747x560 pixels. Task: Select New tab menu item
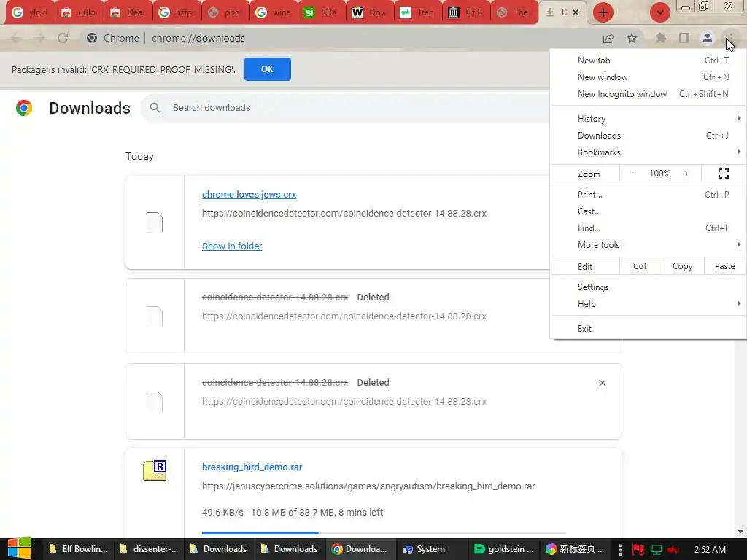[648, 61]
